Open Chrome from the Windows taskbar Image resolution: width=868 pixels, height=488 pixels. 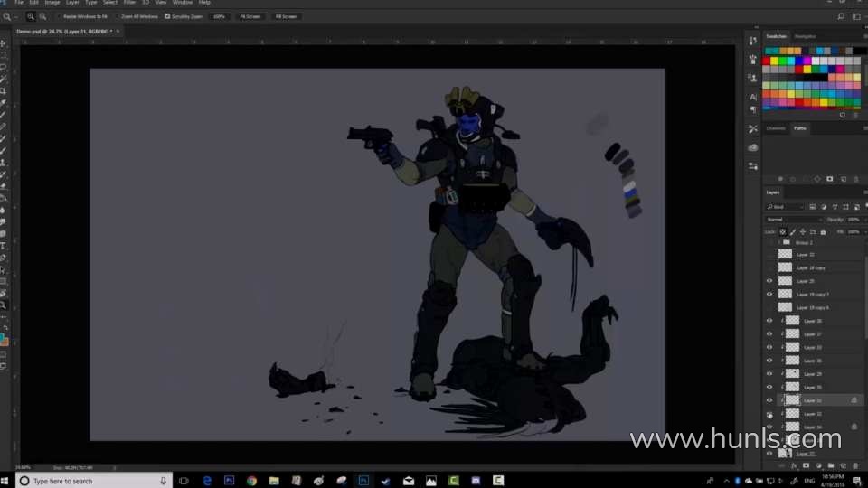pos(251,481)
